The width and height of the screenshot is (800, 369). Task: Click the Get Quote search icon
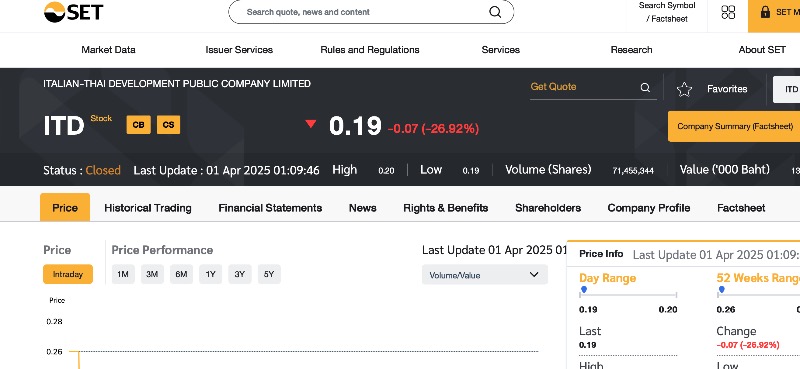click(x=645, y=87)
